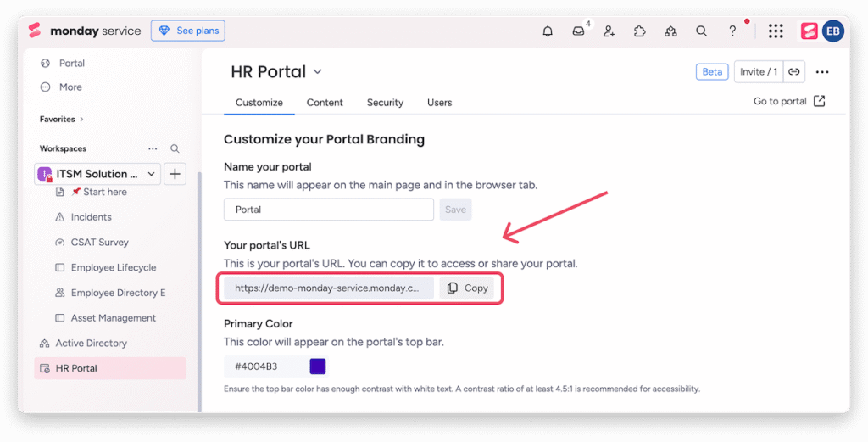
Task: Open the help question mark
Action: tap(732, 31)
